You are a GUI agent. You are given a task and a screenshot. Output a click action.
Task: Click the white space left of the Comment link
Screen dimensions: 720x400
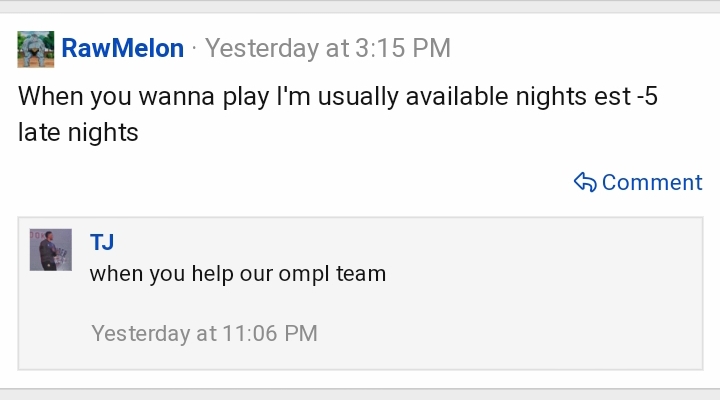[294, 182]
